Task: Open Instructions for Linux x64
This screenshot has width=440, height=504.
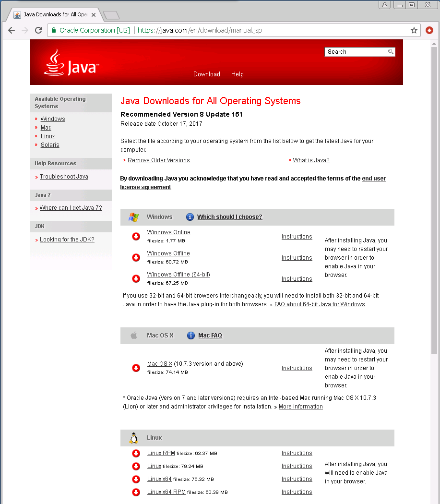Action: click(297, 479)
